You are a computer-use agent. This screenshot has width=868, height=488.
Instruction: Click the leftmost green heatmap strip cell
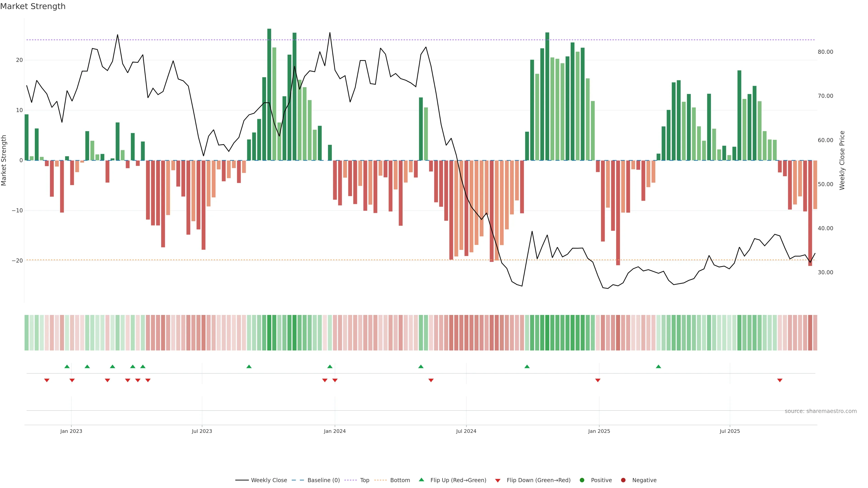click(x=27, y=333)
